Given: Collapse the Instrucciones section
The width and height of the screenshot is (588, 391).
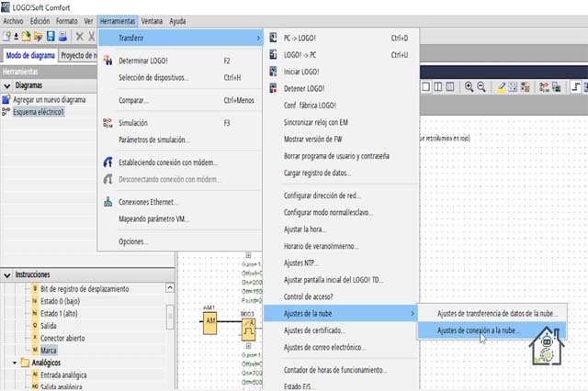Looking at the screenshot, I should [x=7, y=274].
